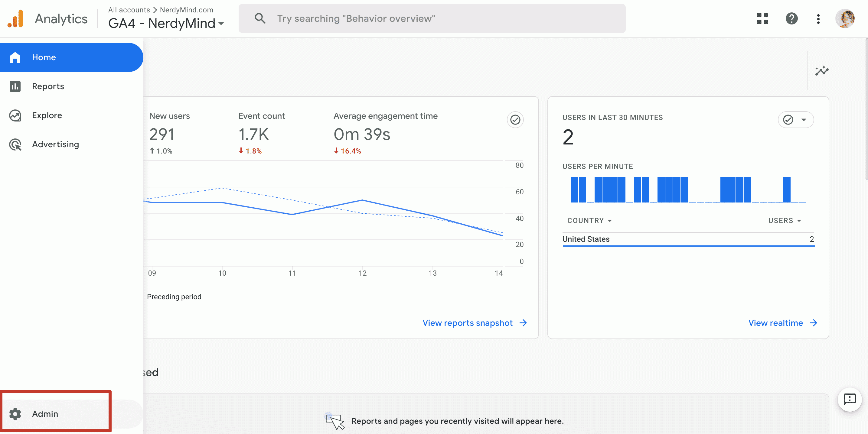Click the 291 new users value
This screenshot has height=434, width=868.
point(162,134)
